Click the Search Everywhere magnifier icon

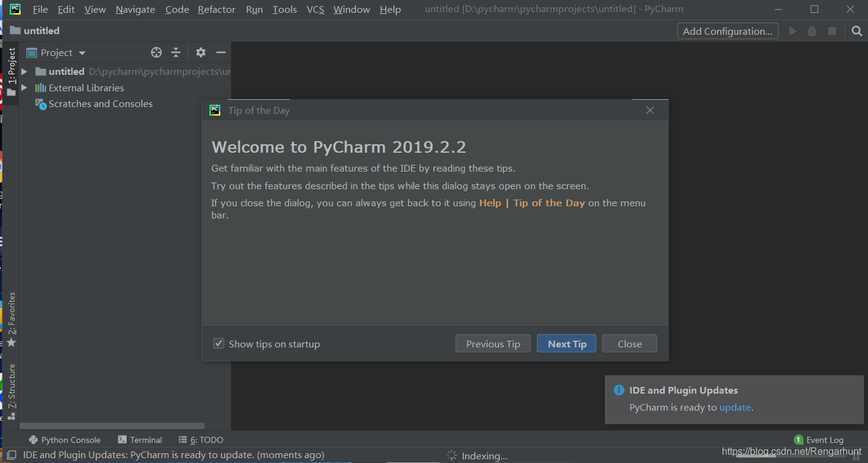pos(856,31)
